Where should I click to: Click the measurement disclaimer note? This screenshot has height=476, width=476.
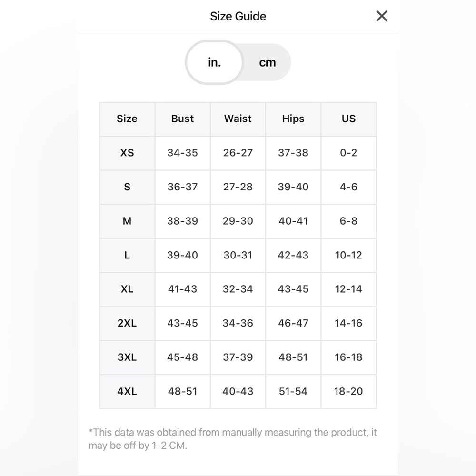[233, 439]
